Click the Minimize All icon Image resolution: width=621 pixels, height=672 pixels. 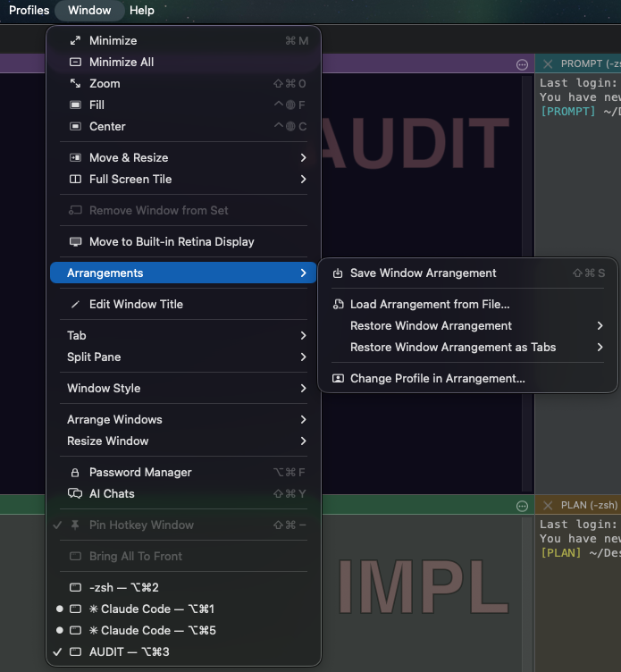tap(75, 63)
